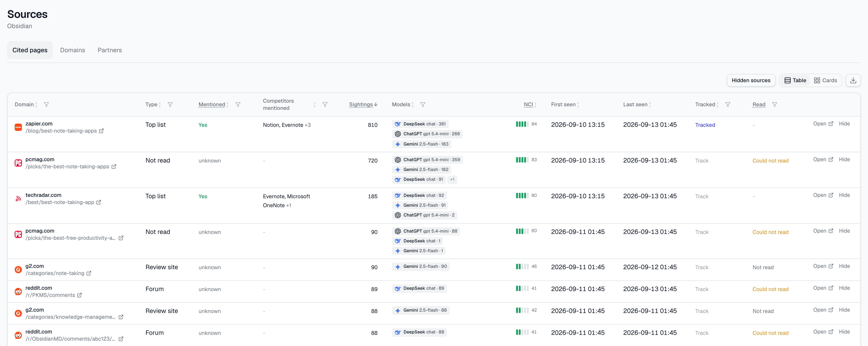Click the zapier.com favicon
The image size is (868, 346).
click(18, 127)
